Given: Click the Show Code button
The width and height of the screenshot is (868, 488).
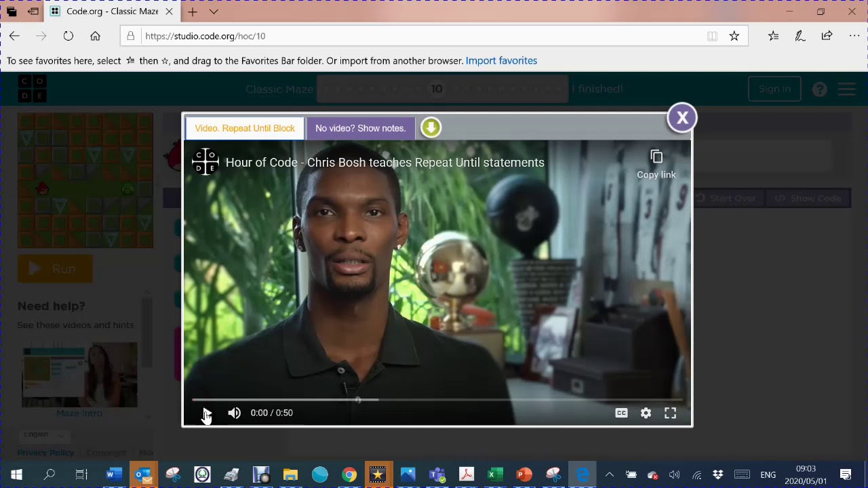Looking at the screenshot, I should pyautogui.click(x=808, y=199).
